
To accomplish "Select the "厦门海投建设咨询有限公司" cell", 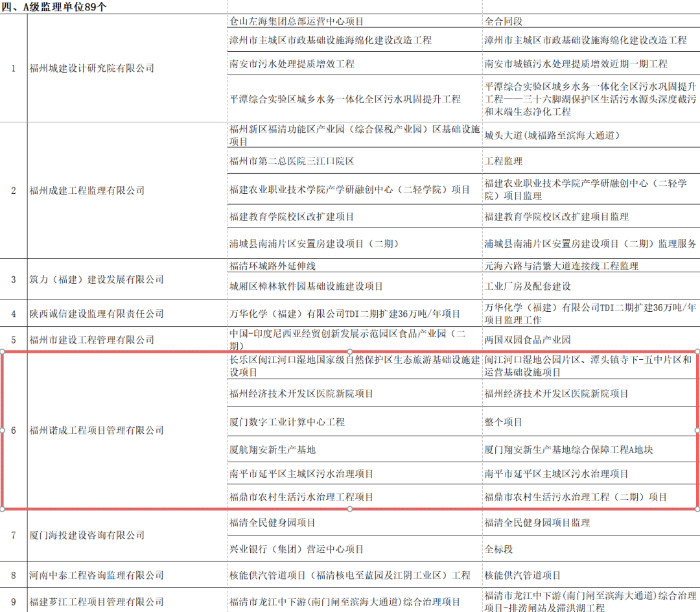I will click(x=86, y=535).
